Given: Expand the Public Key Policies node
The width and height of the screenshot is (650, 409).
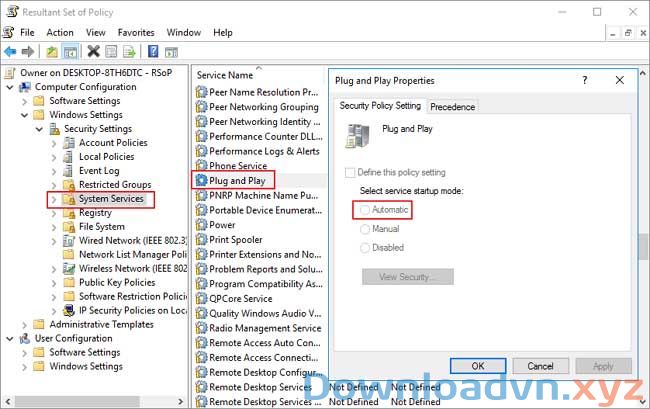Looking at the screenshot, I should pyautogui.click(x=54, y=283).
